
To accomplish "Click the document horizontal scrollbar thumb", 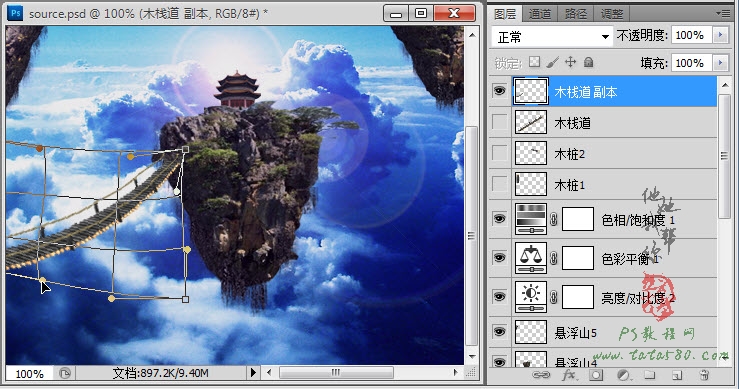I will [x=336, y=372].
